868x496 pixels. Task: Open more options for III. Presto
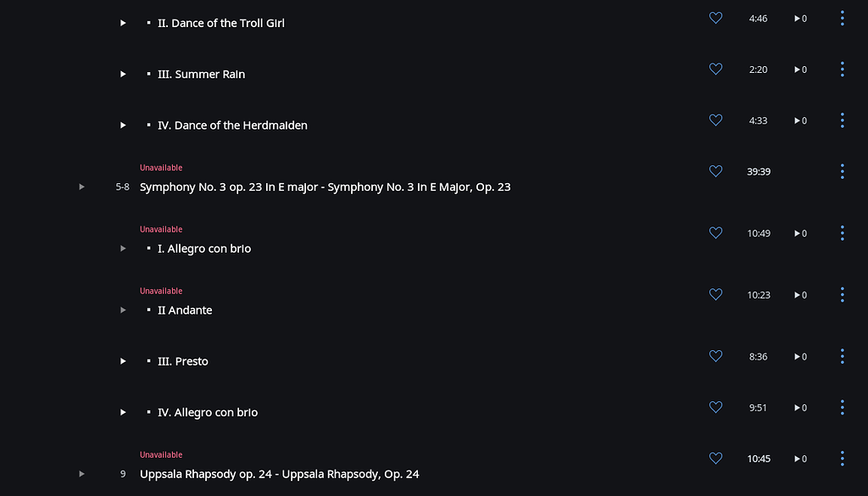(x=842, y=357)
